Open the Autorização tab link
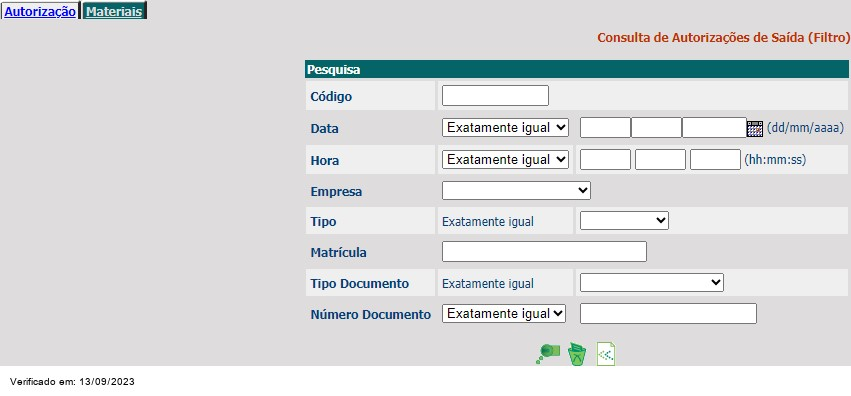This screenshot has width=851, height=396. (x=40, y=11)
